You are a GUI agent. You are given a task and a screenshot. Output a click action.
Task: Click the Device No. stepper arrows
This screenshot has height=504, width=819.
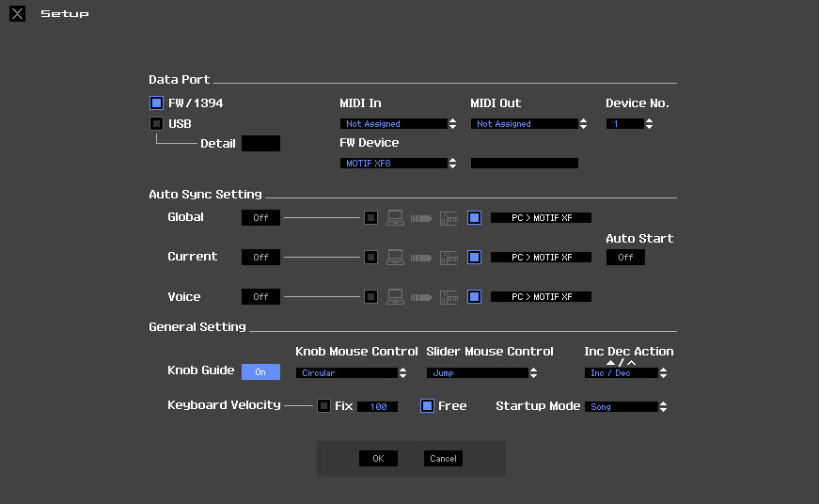click(649, 124)
